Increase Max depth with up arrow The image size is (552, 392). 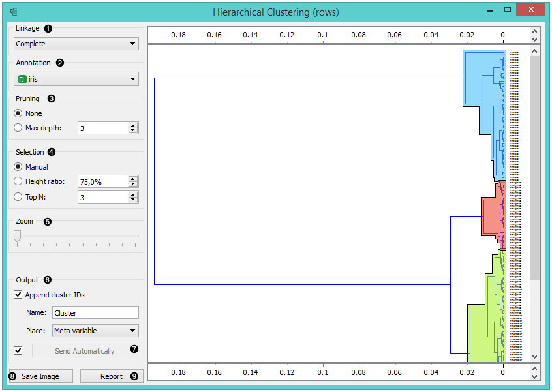point(133,125)
